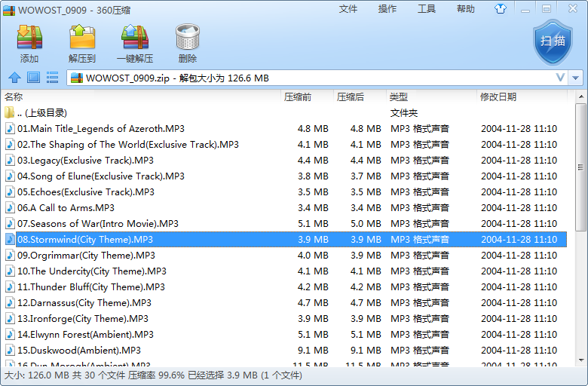
Task: Click music icon of 07.Seasons of War file
Action: coord(10,224)
